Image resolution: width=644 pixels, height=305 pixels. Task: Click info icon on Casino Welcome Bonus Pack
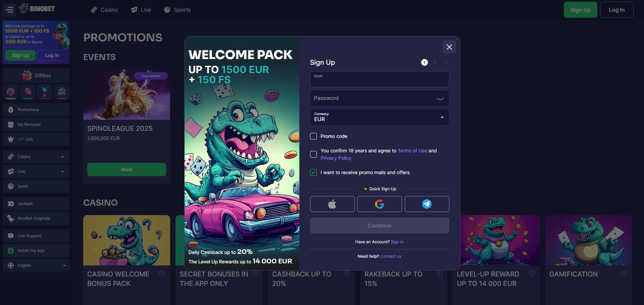click(162, 273)
